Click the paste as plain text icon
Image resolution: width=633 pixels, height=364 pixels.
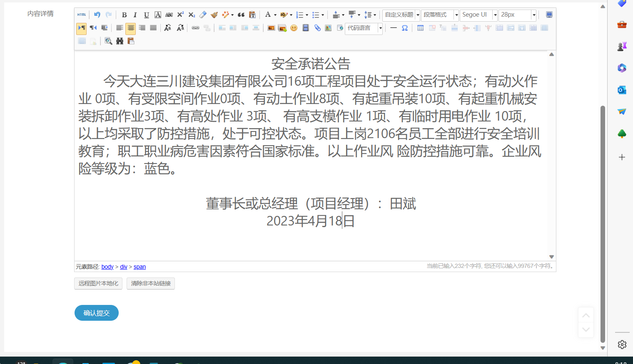click(x=252, y=15)
